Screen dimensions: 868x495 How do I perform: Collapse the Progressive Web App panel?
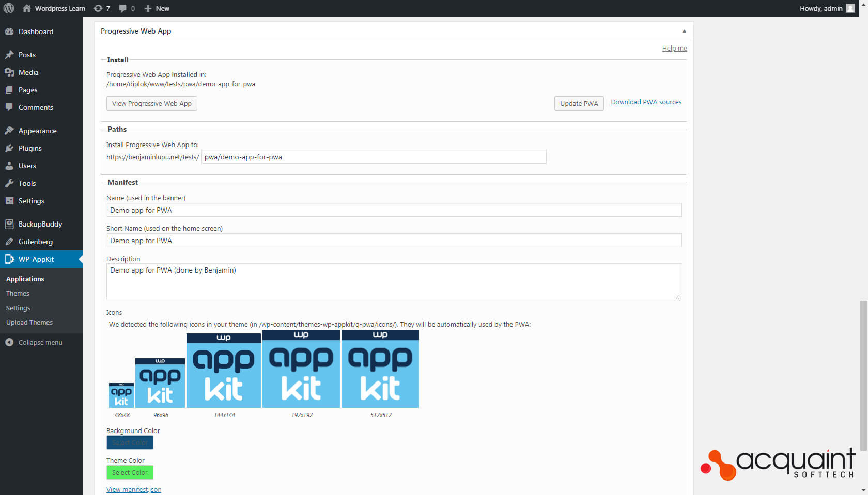pos(684,31)
